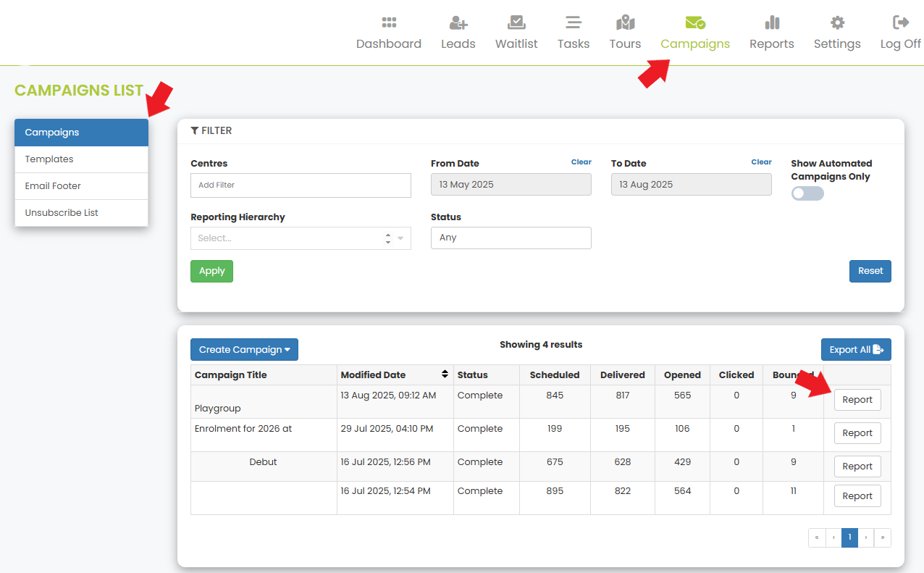
Task: Click the Centres Add Filter field
Action: point(301,185)
